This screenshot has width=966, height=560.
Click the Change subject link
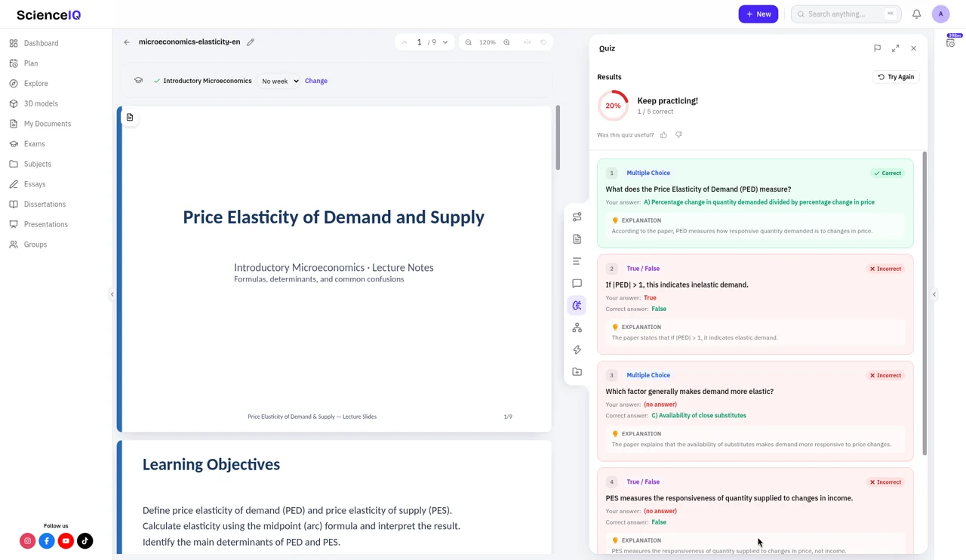[x=316, y=81]
